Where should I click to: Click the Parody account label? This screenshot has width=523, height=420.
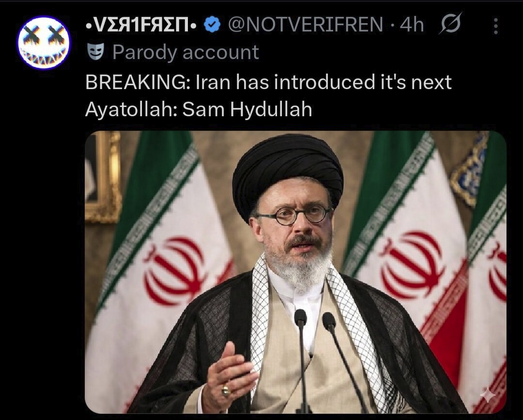[185, 52]
